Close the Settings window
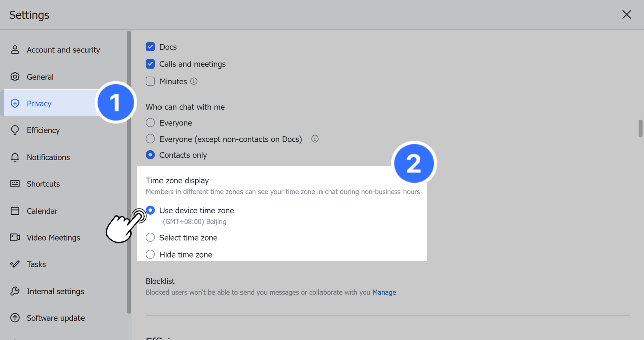Viewport: 644px width, 340px height. [x=626, y=15]
